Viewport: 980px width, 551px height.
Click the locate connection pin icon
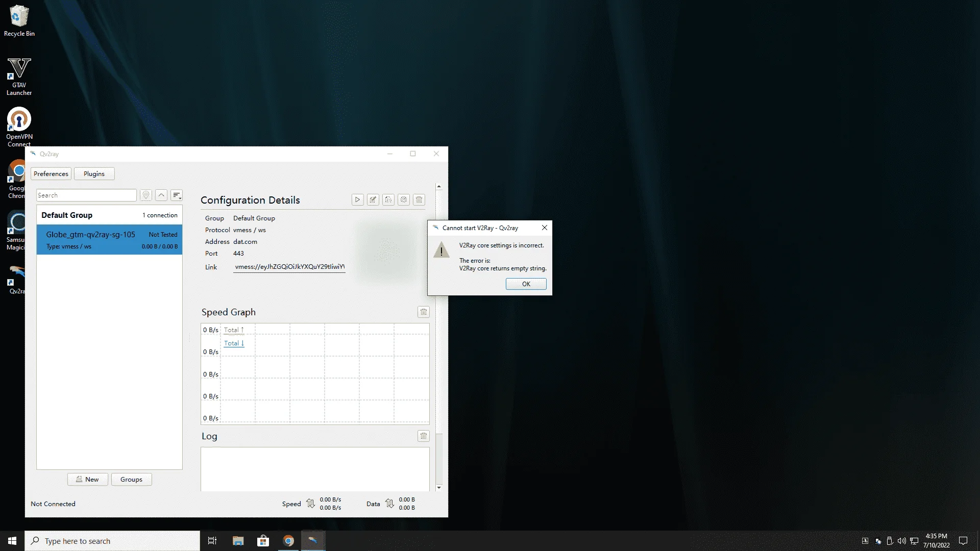click(x=146, y=195)
